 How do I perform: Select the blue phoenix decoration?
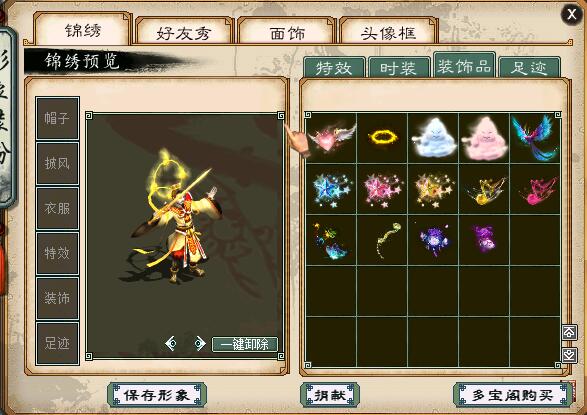535,138
